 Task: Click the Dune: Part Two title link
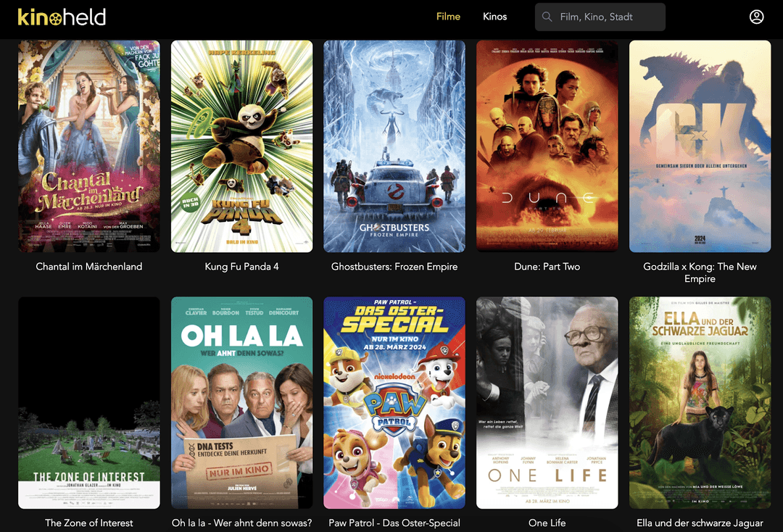click(x=547, y=267)
